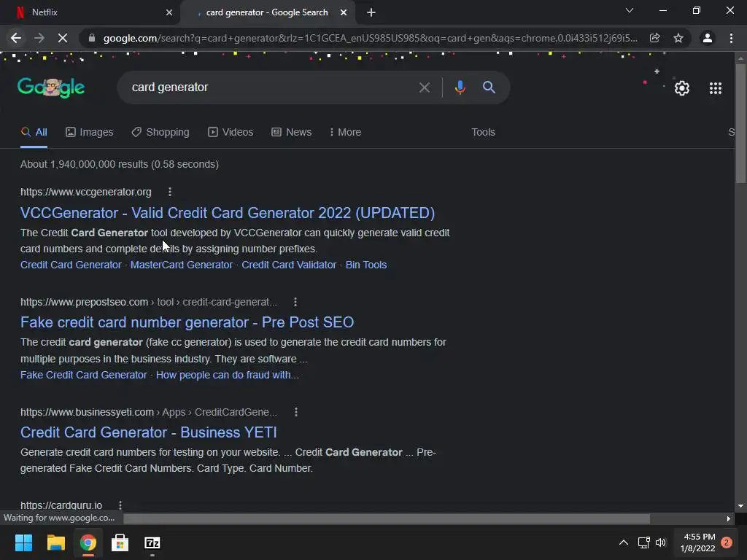Open the clock showing 4:55 PM
This screenshot has width=747, height=560.
[697, 542]
